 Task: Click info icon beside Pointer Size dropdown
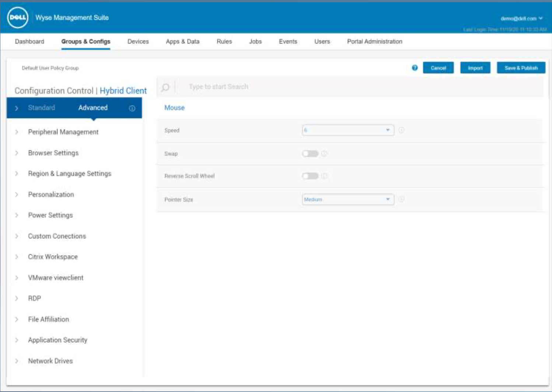tap(402, 199)
